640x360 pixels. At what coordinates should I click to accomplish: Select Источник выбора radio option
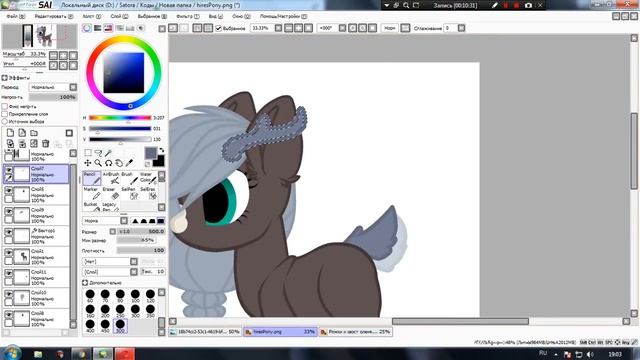pyautogui.click(x=5, y=121)
